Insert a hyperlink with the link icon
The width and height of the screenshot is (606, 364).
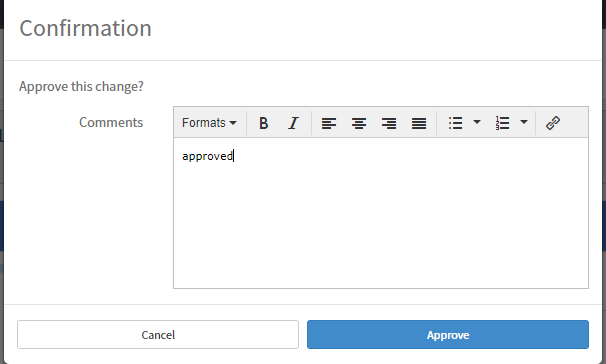[553, 123]
